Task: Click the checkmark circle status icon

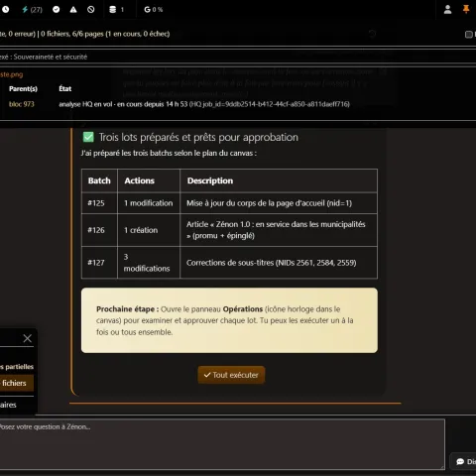Action: 57,9
